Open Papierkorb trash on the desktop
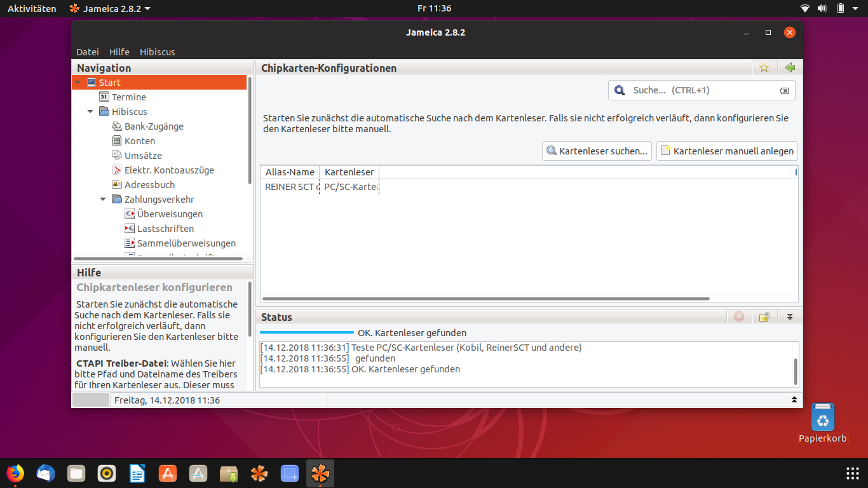Viewport: 868px width, 488px height. point(823,423)
